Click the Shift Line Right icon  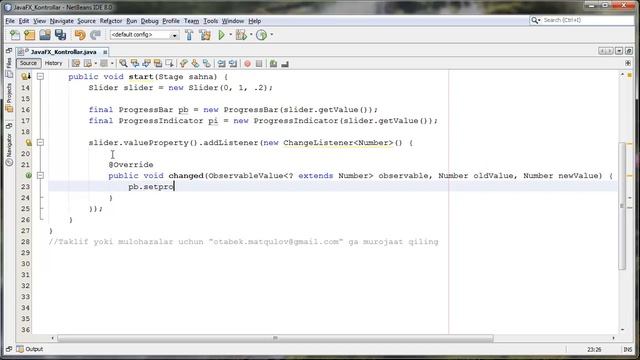point(233,64)
